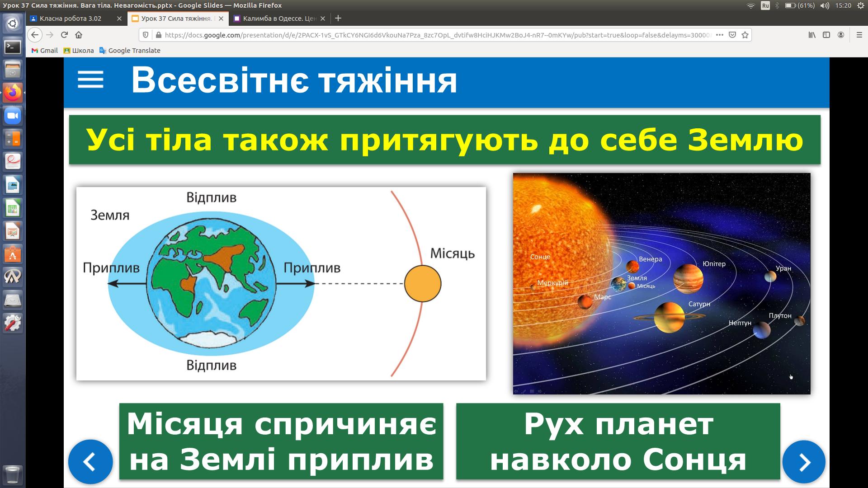868x488 pixels.
Task: Click the browser Home button
Action: click(x=79, y=35)
